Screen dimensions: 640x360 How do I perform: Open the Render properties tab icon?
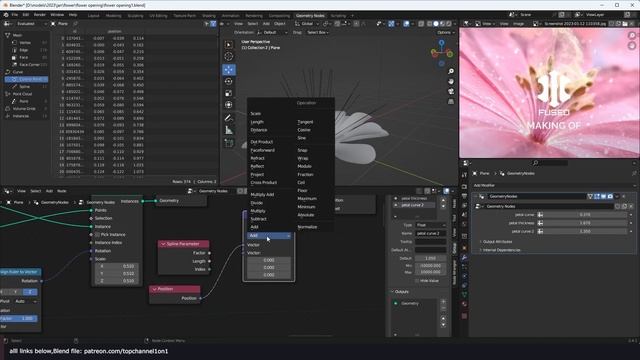click(464, 187)
